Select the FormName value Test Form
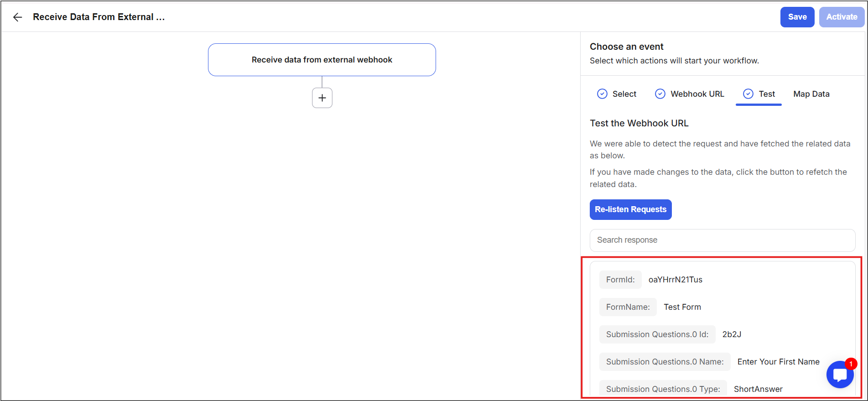The image size is (868, 401). 682,307
